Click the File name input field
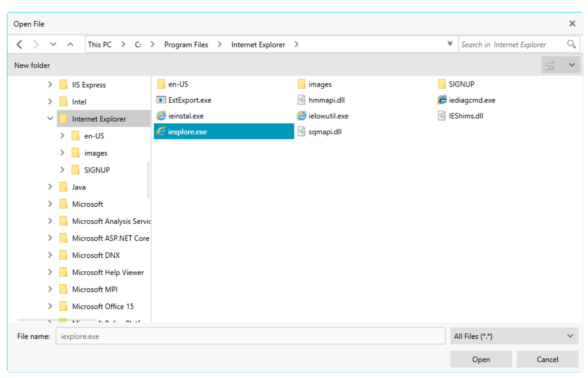The width and height of the screenshot is (588, 378). pos(250,337)
